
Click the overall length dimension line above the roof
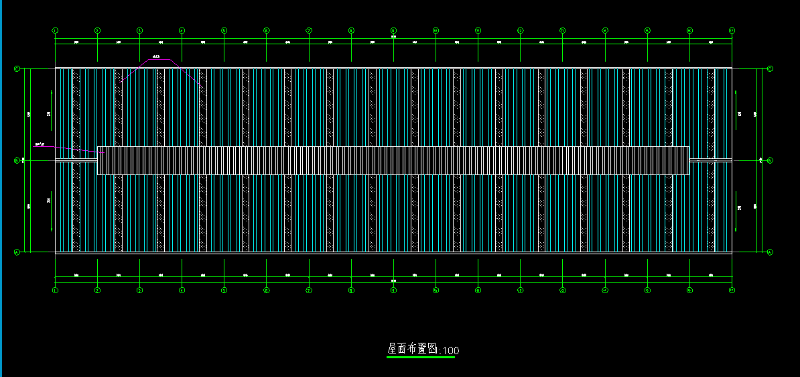tap(393, 39)
